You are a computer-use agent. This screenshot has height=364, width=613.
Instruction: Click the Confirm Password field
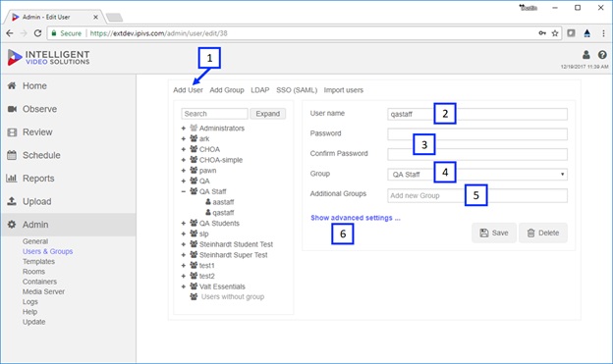tap(477, 154)
